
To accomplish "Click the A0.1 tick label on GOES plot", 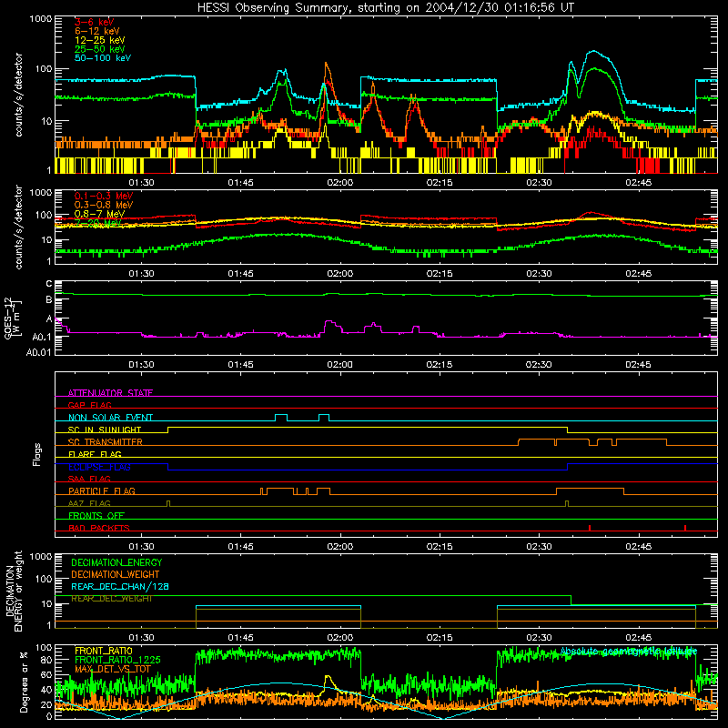I will coord(41,337).
